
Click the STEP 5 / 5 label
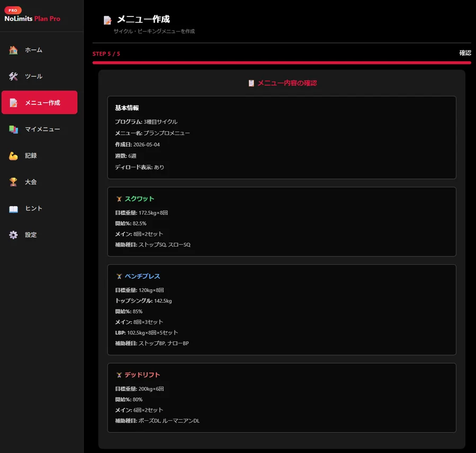coord(106,53)
